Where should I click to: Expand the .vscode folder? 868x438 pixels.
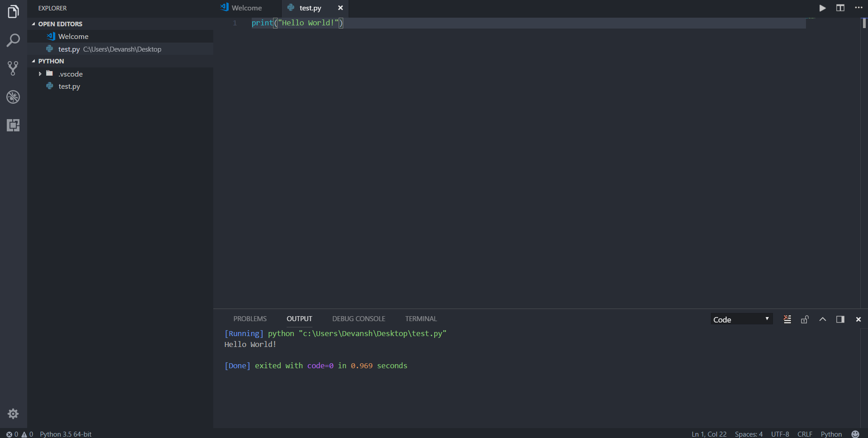coord(40,73)
